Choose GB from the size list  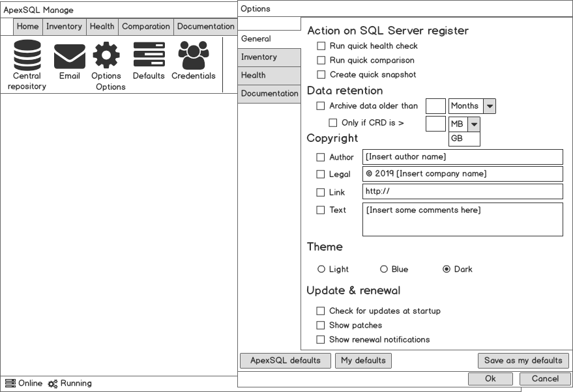point(464,139)
